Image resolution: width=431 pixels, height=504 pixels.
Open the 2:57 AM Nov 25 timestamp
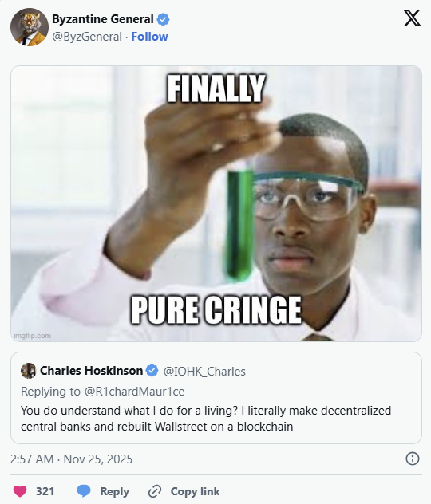click(x=71, y=459)
